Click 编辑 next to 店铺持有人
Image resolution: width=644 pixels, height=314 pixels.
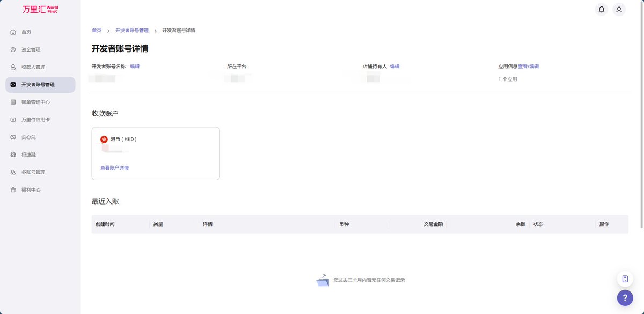tap(394, 67)
